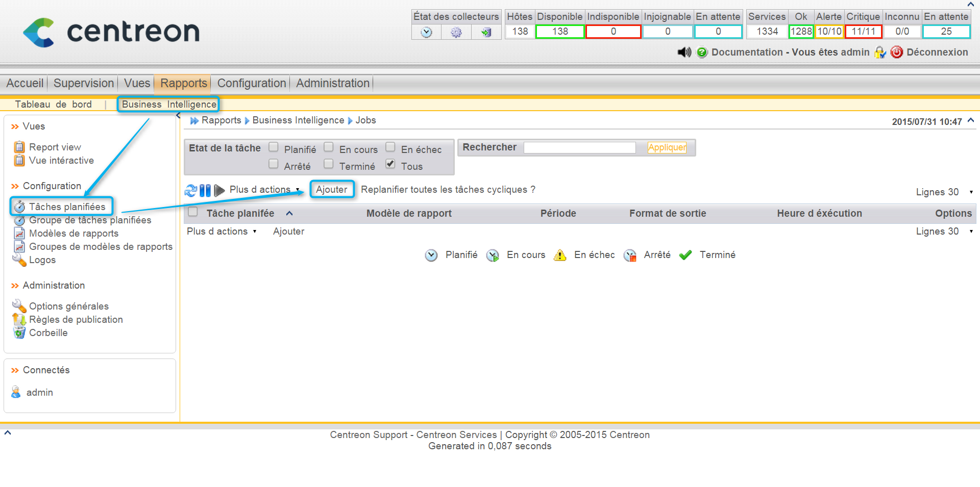
Task: Click the Règles de publication icon
Action: click(x=19, y=319)
